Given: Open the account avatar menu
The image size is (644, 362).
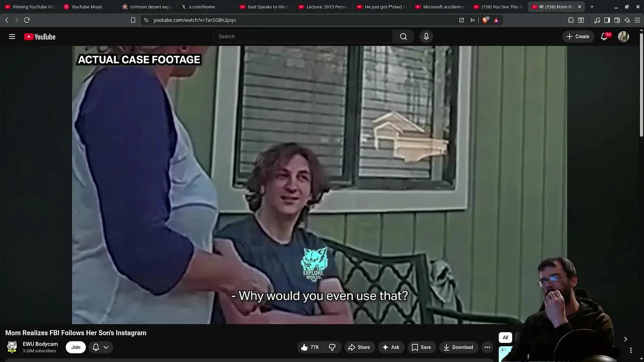Looking at the screenshot, I should click(x=623, y=36).
